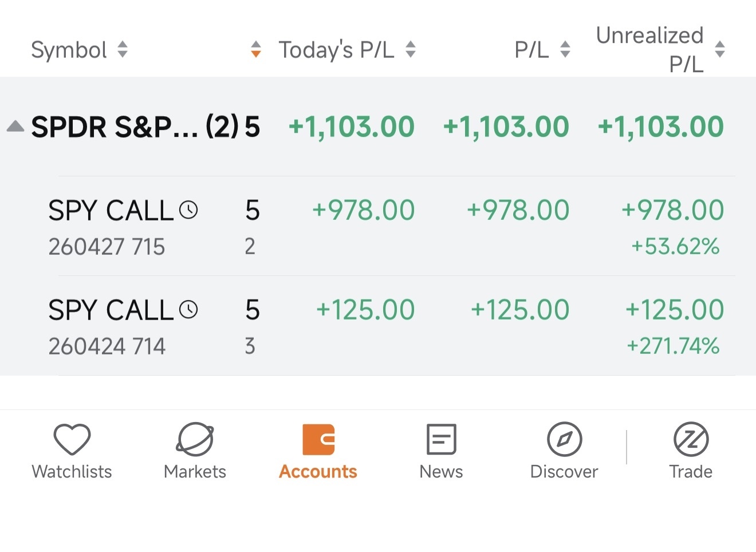The height and width of the screenshot is (552, 756).
Task: Tap clock icon next to 260427 715 SPY CALL
Action: click(188, 210)
